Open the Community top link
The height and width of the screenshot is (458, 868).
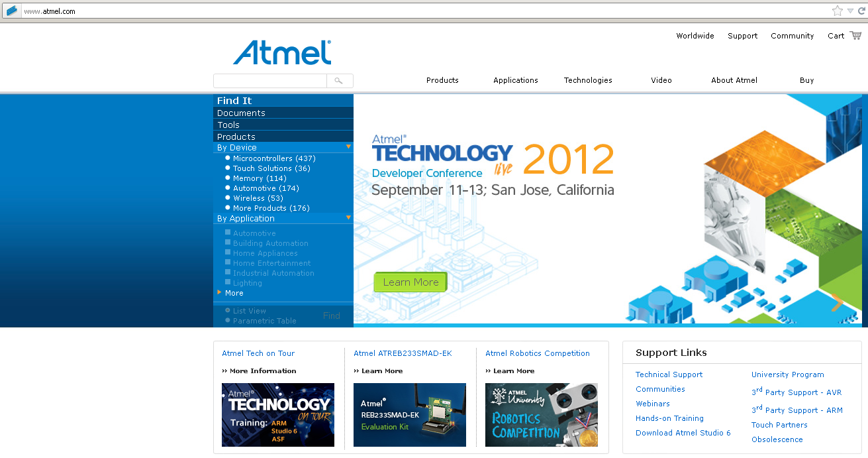(x=792, y=36)
